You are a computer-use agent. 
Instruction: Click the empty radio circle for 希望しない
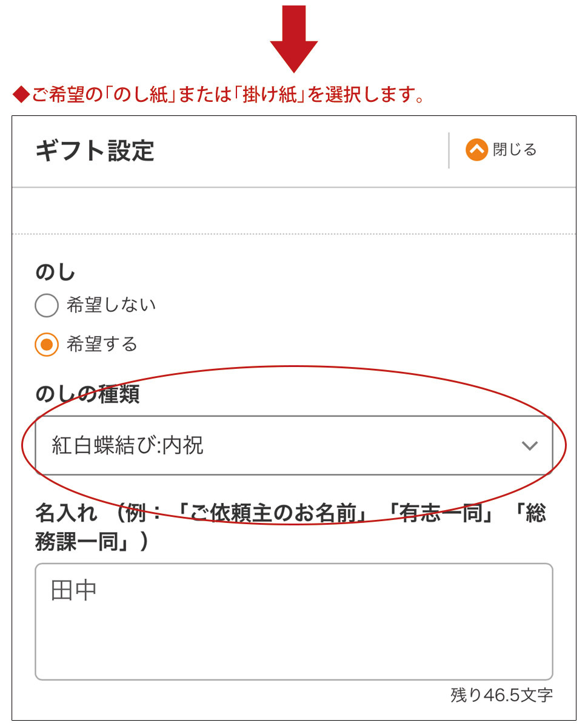click(x=46, y=305)
